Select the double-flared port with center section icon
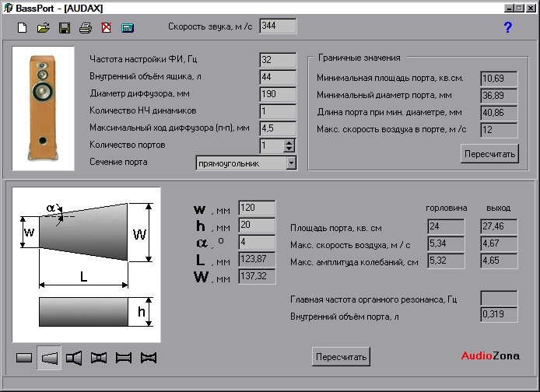Image resolution: width=540 pixels, height=392 pixels. 99,358
